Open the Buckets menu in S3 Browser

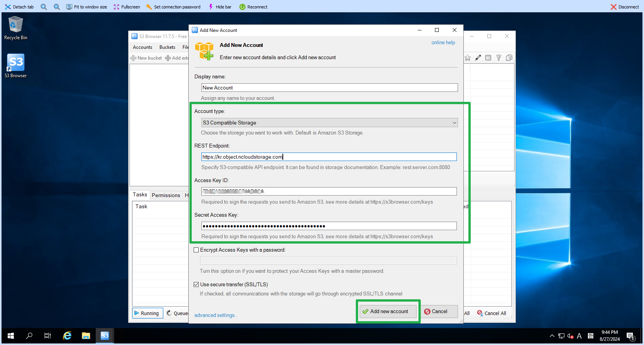tap(167, 47)
